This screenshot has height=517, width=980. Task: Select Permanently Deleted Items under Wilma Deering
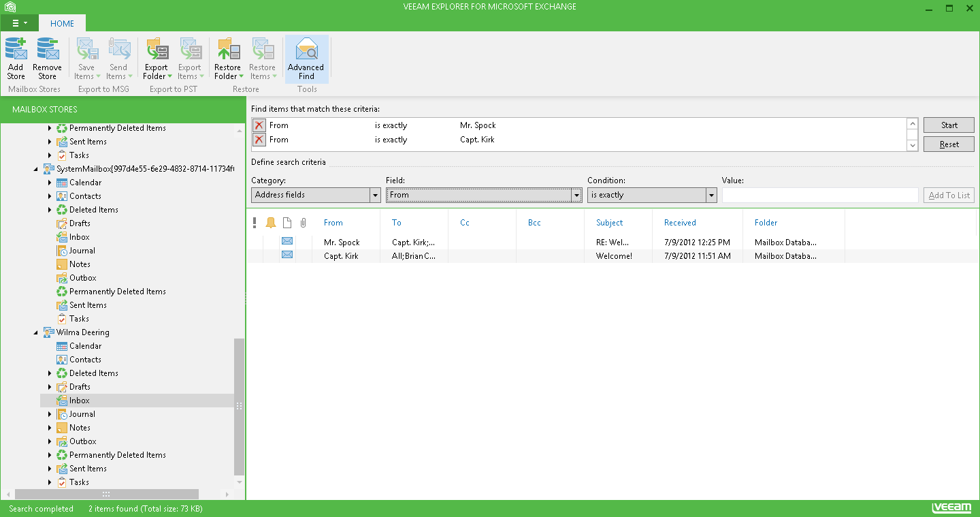118,455
